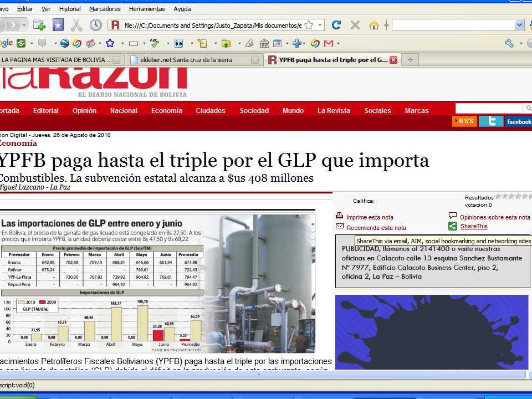
Task: Reload the page with the blue refresh arrow
Action: point(336,25)
